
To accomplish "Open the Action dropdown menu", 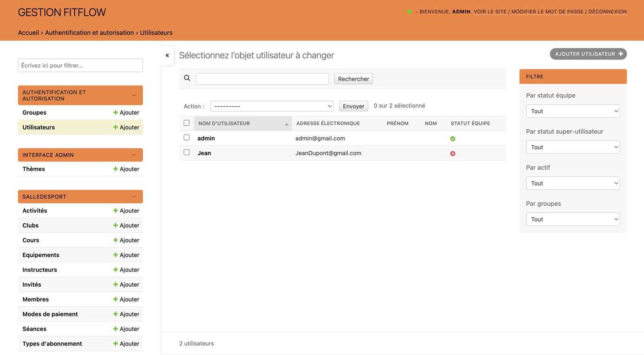I will pyautogui.click(x=272, y=106).
